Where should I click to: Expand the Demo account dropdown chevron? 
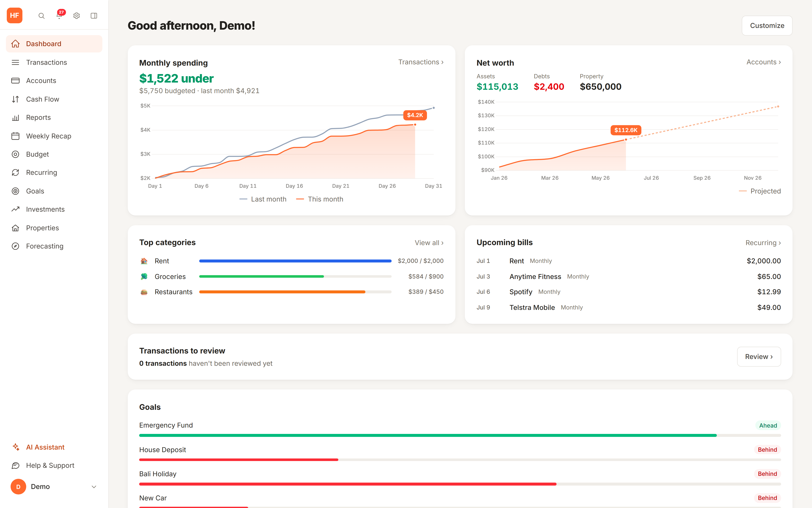coord(94,486)
